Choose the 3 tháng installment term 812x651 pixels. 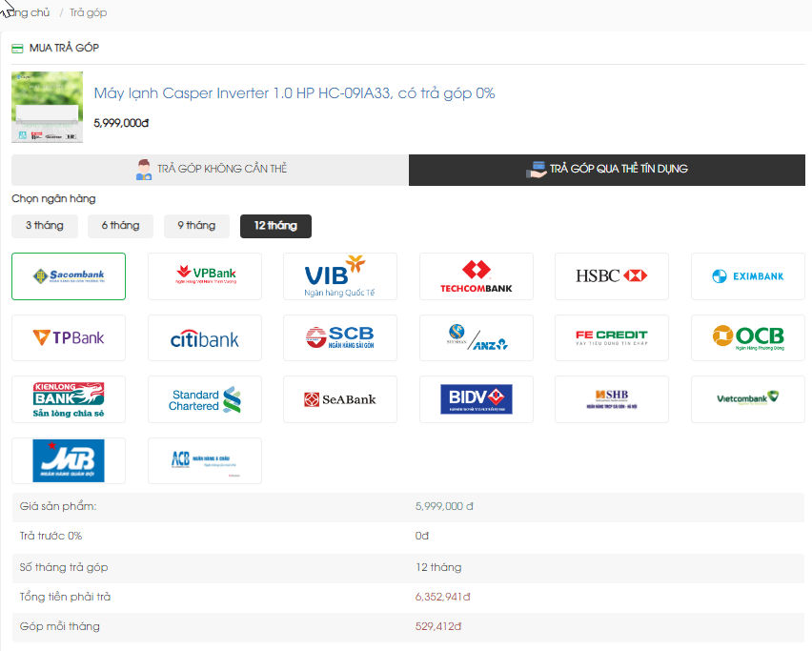(x=45, y=226)
